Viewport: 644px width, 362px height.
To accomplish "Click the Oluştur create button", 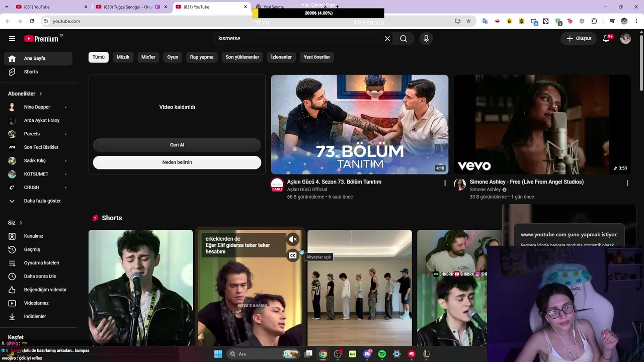I will (579, 39).
